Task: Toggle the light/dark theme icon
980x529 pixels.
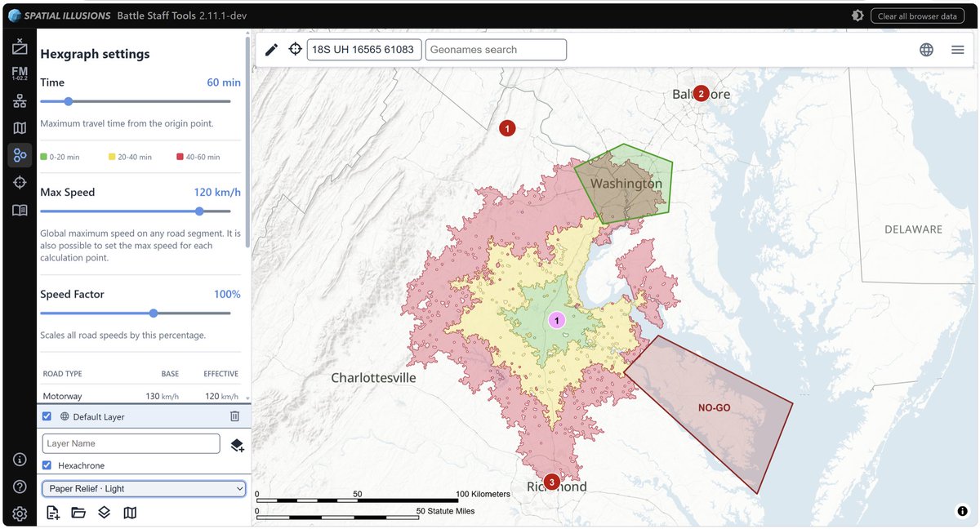Action: point(857,16)
